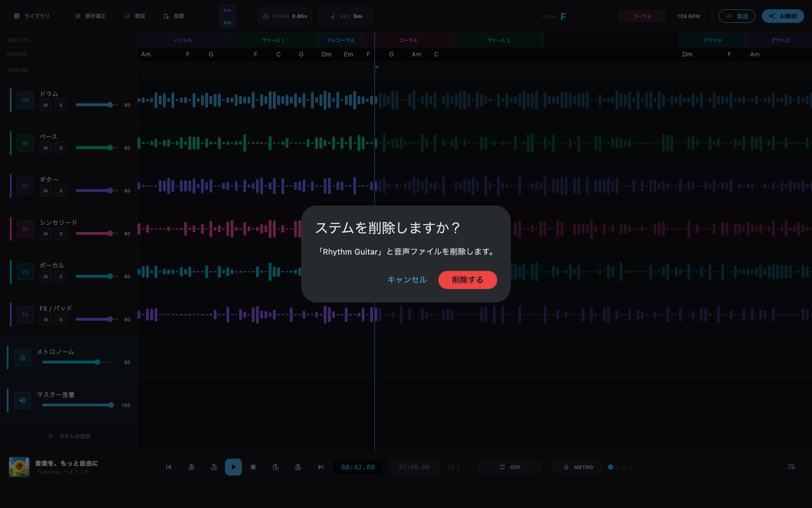Select the 4/4 time signature badge
The width and height of the screenshot is (812, 508).
point(227,23)
